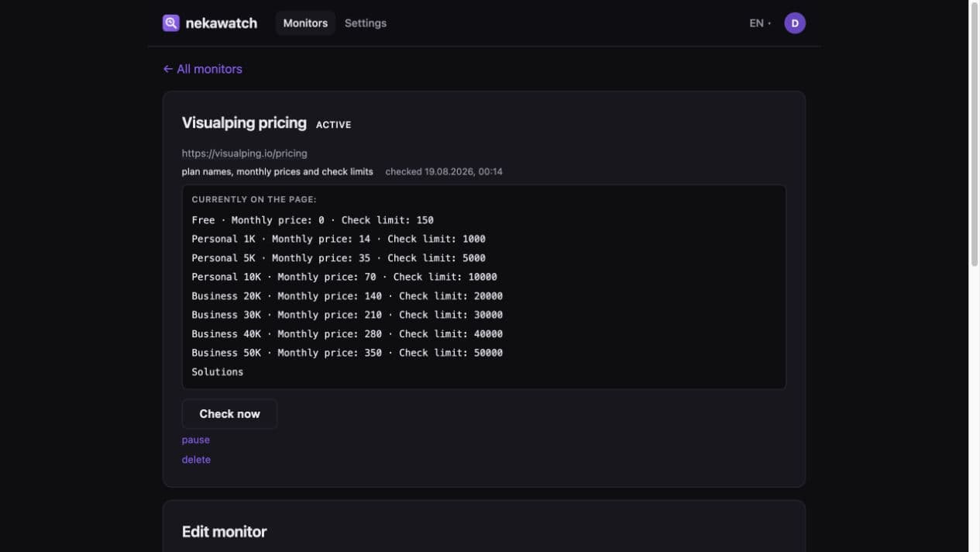Click the Business 20K row
This screenshot has height=552, width=980.
click(347, 296)
